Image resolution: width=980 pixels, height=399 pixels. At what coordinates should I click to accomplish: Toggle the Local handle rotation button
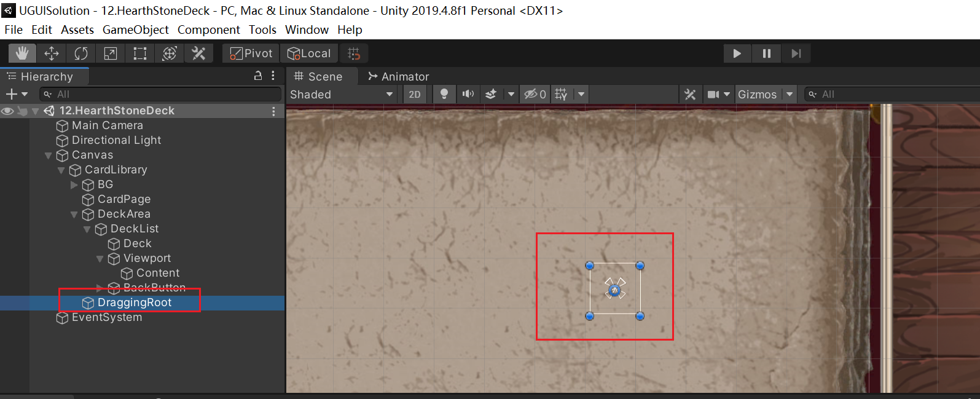click(x=309, y=53)
